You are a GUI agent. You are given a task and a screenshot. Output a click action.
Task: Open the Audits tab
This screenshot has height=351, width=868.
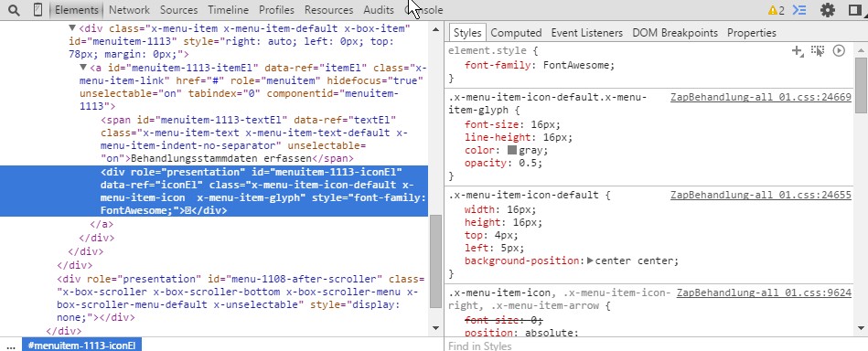(379, 10)
